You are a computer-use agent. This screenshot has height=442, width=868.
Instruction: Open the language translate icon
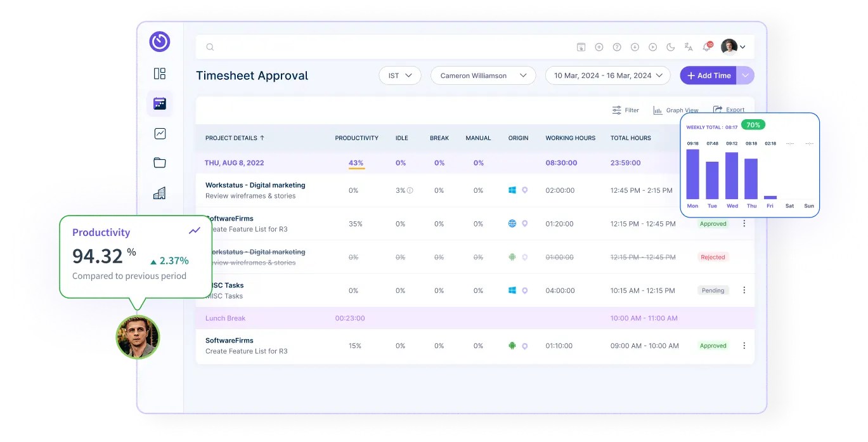[689, 47]
